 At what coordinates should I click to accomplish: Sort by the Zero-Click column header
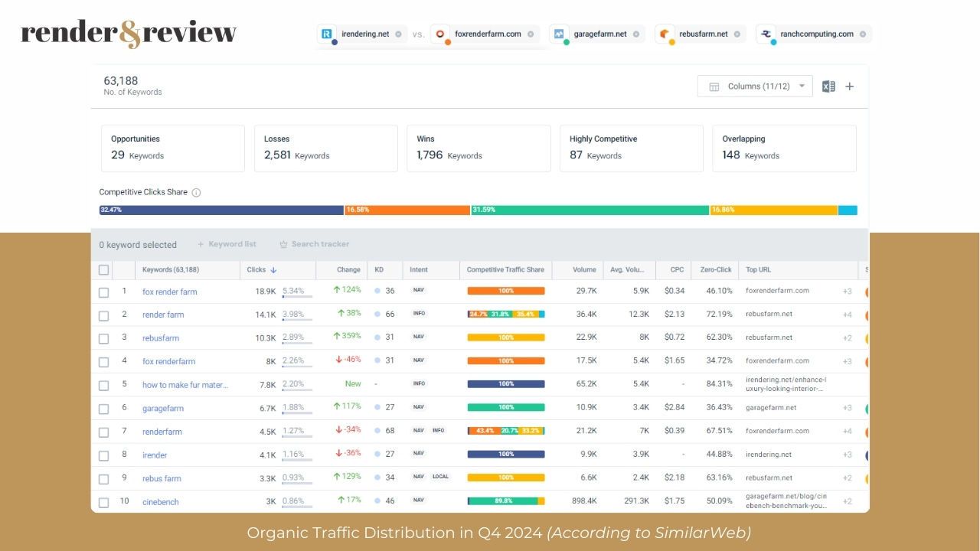click(716, 270)
